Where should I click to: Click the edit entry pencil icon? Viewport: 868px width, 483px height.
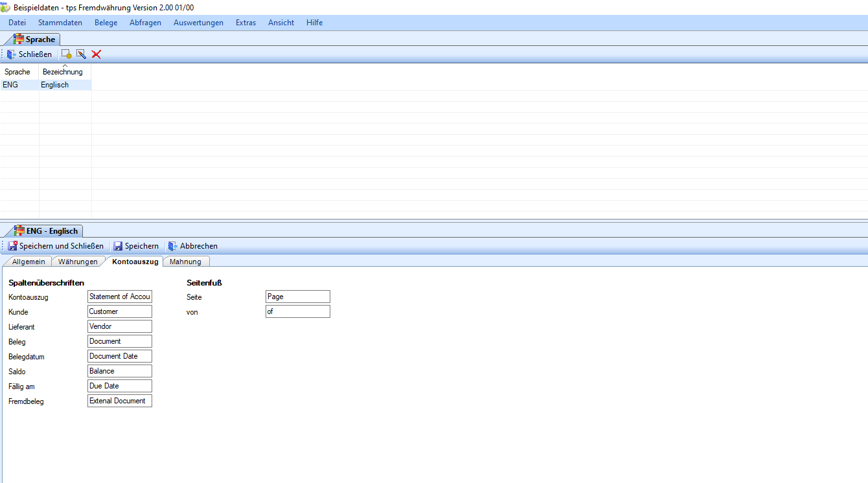(81, 54)
